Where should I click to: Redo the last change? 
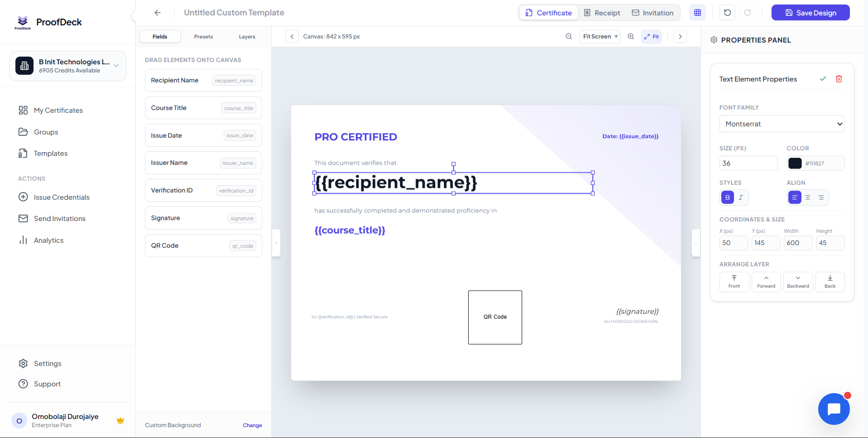pyautogui.click(x=748, y=13)
